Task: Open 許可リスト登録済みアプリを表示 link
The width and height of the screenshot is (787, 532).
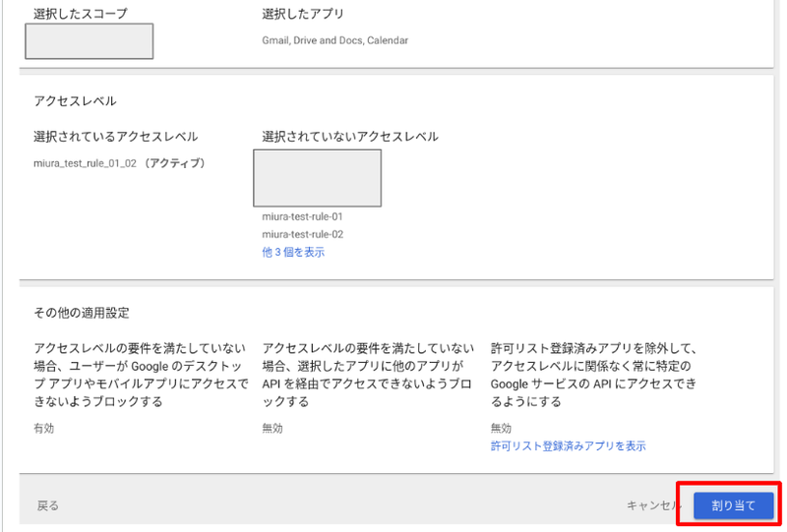Action: pos(569,445)
